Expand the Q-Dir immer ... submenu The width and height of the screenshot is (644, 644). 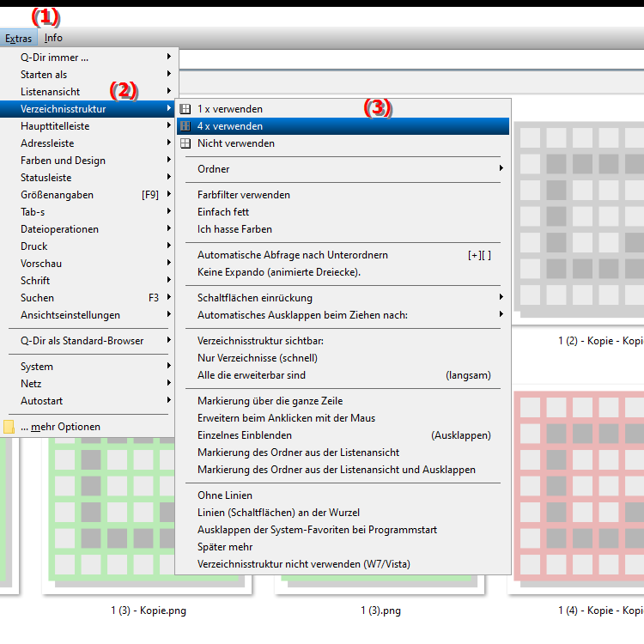[88, 57]
